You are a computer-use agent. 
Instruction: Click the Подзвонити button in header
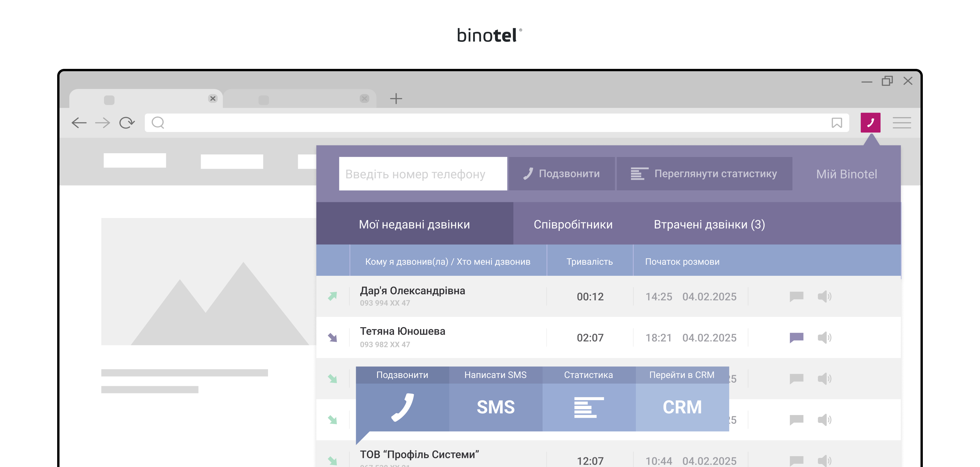[561, 174]
